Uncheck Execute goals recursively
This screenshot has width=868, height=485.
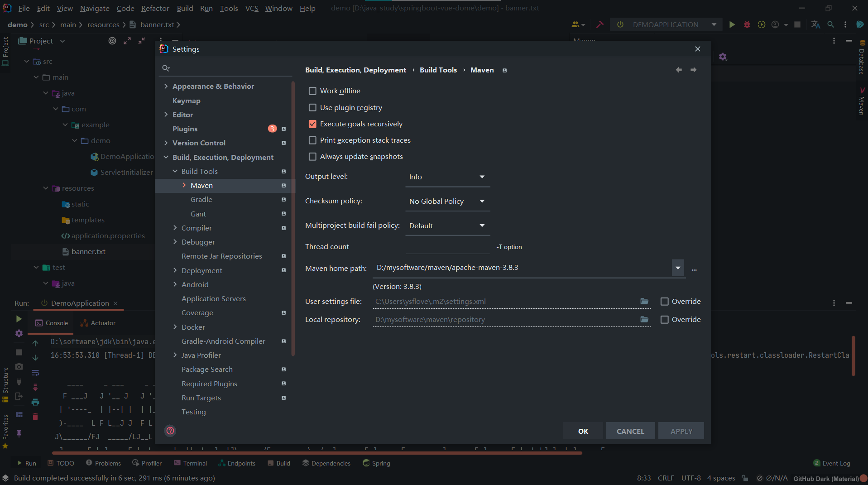pyautogui.click(x=312, y=124)
